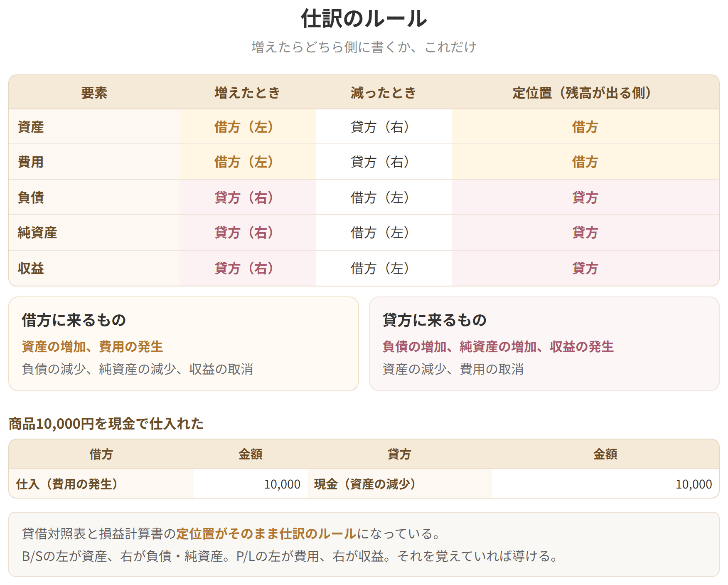Image resolution: width=728 pixels, height=585 pixels.
Task: Click the 定位置（残高が出る側） column header
Action: point(585,93)
